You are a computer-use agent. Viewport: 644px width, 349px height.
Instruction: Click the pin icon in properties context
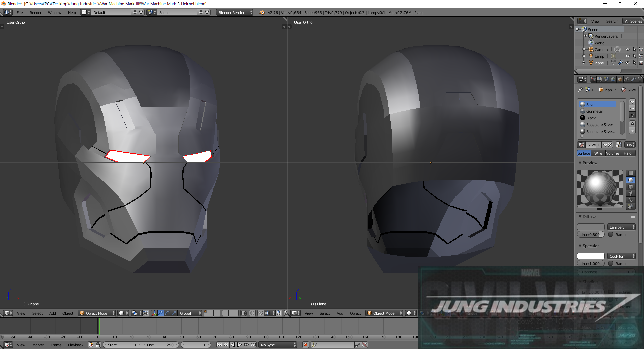point(580,90)
